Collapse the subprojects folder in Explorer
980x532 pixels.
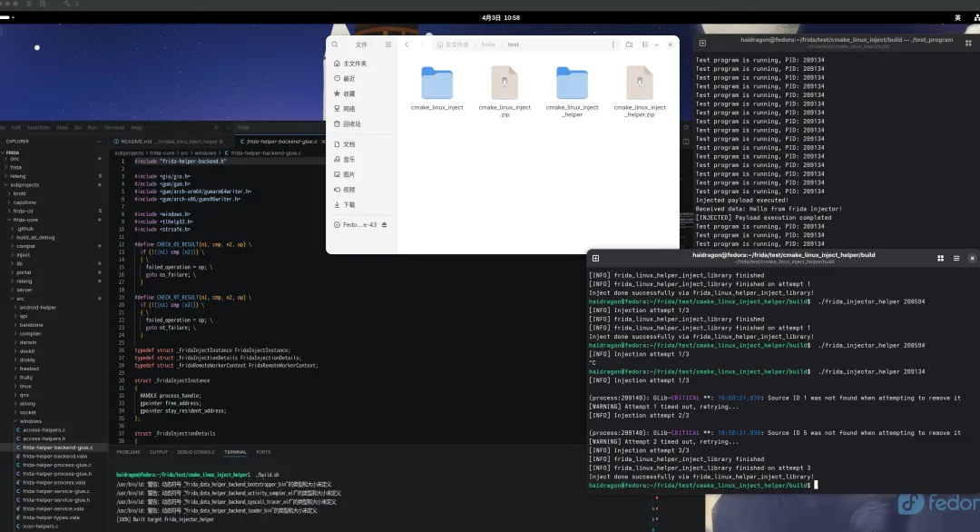point(24,185)
